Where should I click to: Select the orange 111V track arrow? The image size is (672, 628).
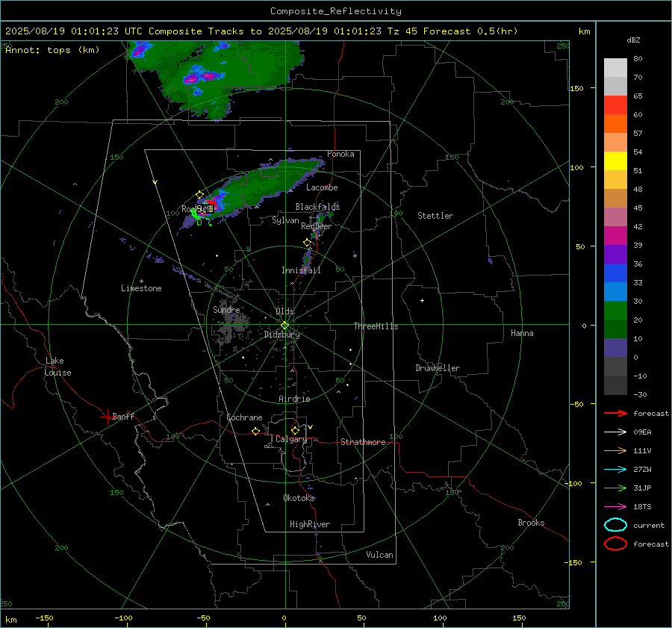615,450
